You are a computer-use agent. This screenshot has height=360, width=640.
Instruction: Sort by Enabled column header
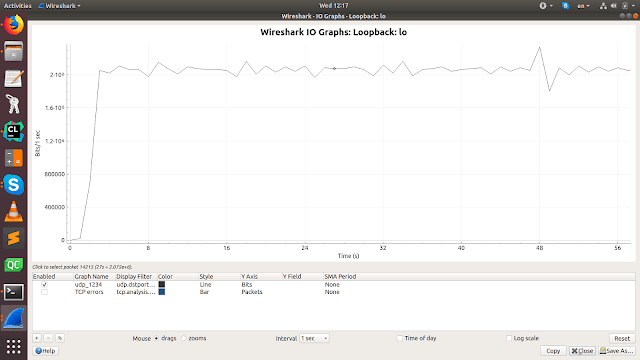(53, 276)
